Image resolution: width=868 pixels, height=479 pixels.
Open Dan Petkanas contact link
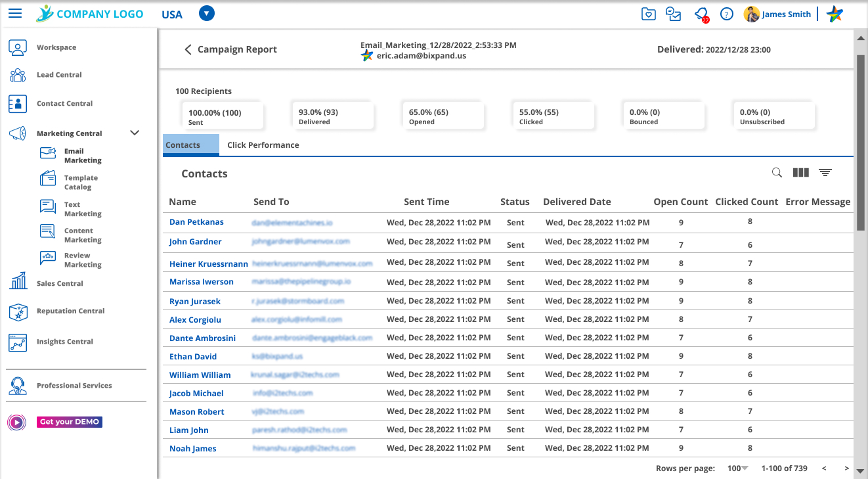coord(196,222)
